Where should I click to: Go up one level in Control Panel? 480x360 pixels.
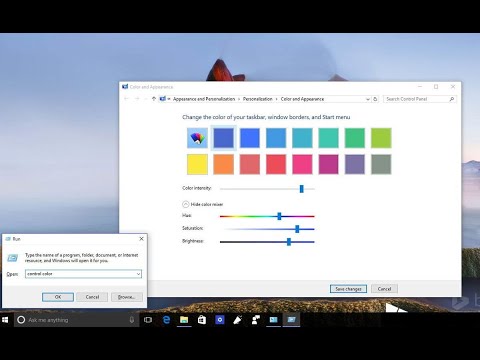[154, 99]
